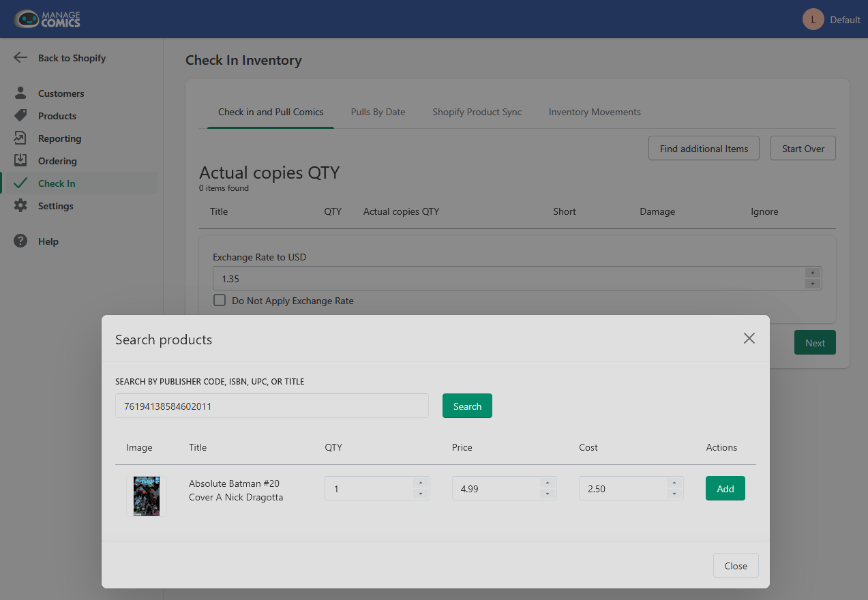Close the Search products dialog with X
This screenshot has width=868, height=600.
[749, 338]
